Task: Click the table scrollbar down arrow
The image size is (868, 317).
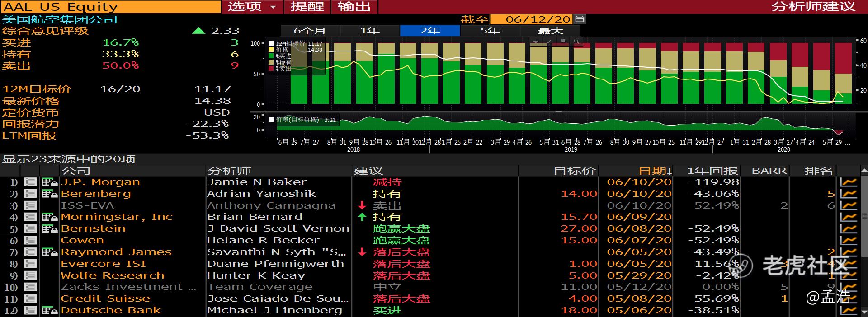Action: [864, 312]
